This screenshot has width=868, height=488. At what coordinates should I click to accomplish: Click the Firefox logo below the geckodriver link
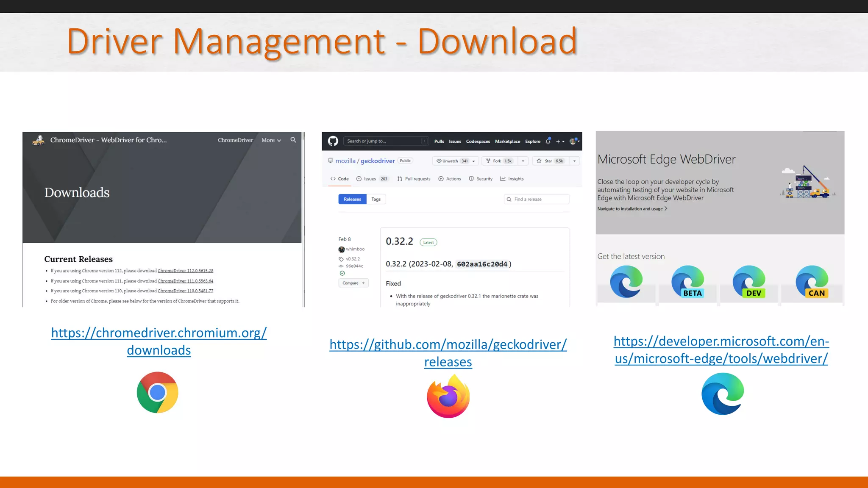pos(448,396)
